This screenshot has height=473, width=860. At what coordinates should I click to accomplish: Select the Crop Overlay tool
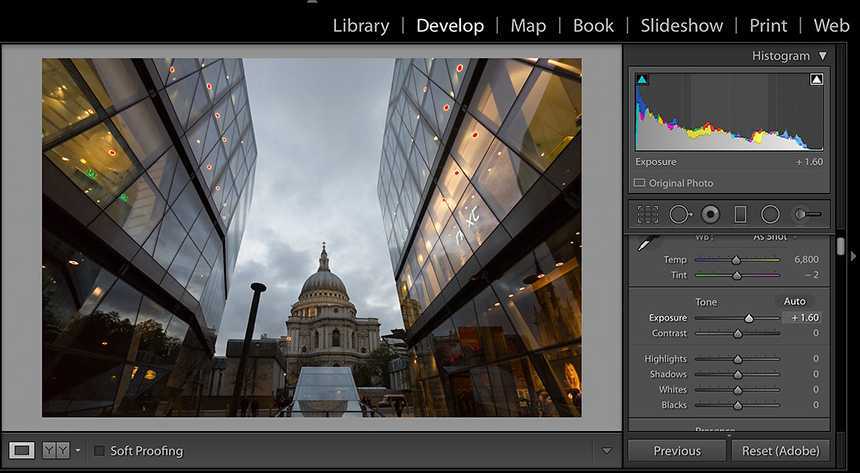[x=648, y=214]
